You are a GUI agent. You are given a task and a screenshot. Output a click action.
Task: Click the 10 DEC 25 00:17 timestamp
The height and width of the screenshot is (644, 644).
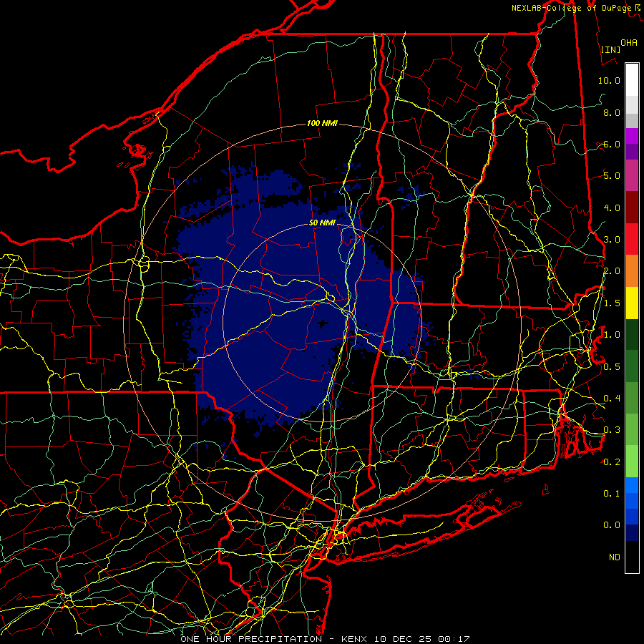coord(421,639)
